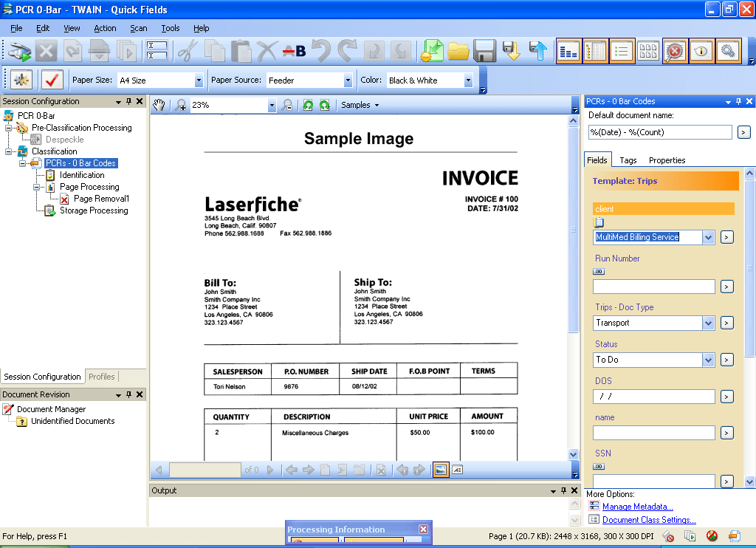Open the client field dropdown
Image resolution: width=756 pixels, height=548 pixels.
(708, 237)
